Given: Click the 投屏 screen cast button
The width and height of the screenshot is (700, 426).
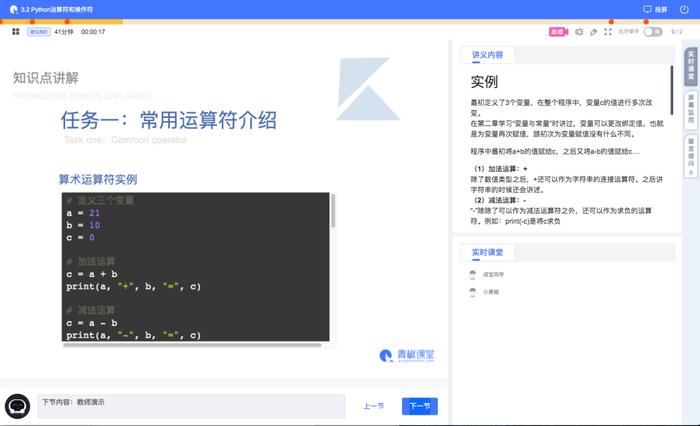Looking at the screenshot, I should pos(655,9).
